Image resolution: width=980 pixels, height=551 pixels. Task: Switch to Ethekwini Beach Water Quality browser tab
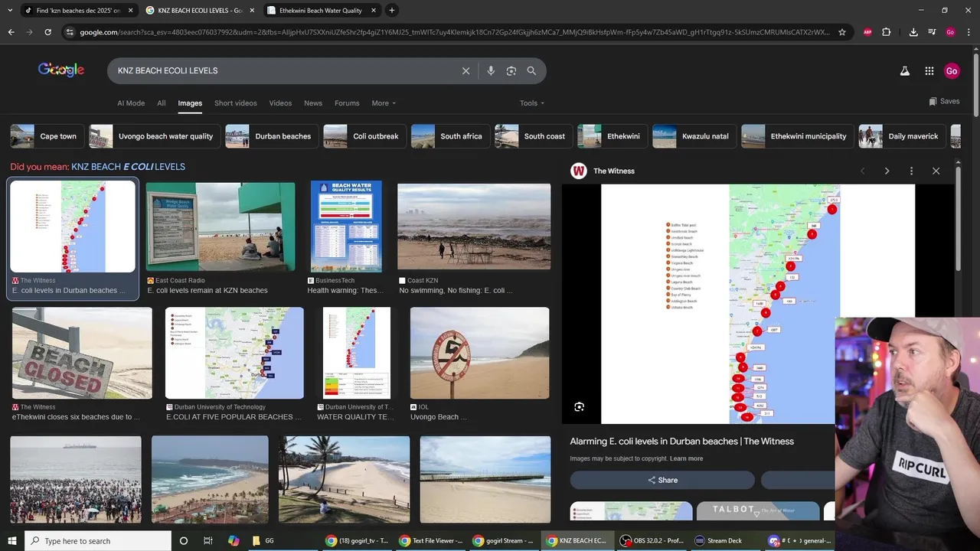321,10
